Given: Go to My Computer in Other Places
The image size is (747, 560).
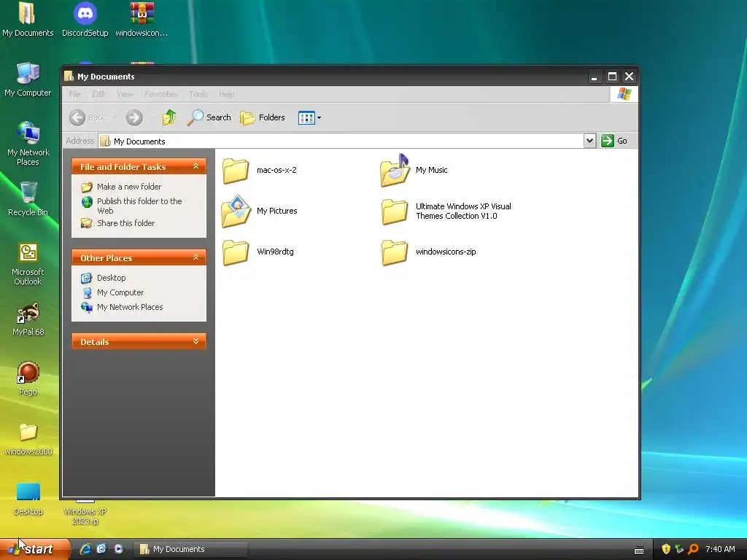Looking at the screenshot, I should pyautogui.click(x=120, y=292).
